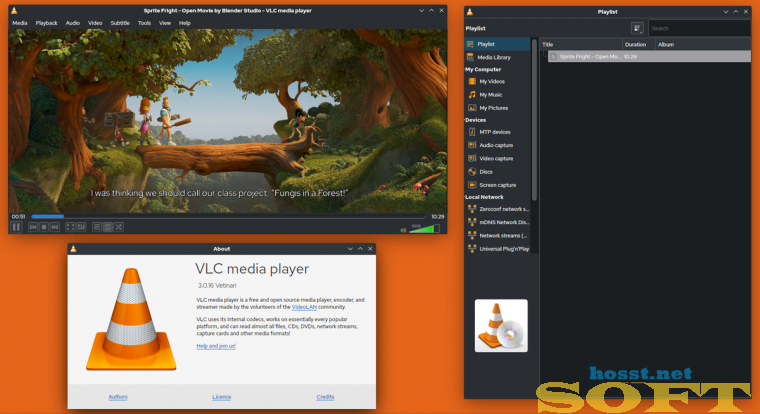The width and height of the screenshot is (760, 414).
Task: Select Discs entry in sidebar
Action: [497, 172]
